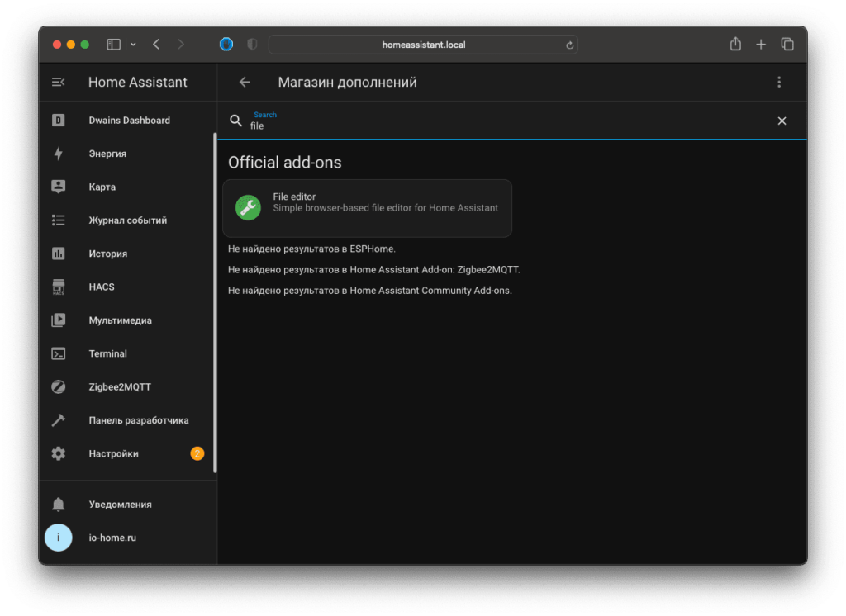Open the История menu item

pyautogui.click(x=128, y=254)
